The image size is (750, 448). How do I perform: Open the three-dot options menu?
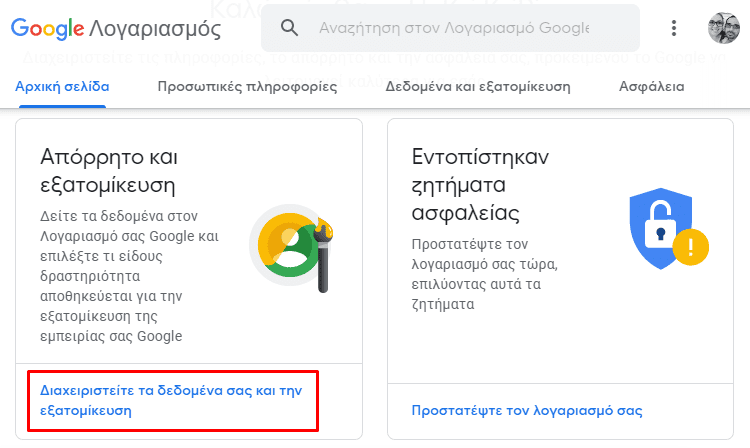click(673, 28)
